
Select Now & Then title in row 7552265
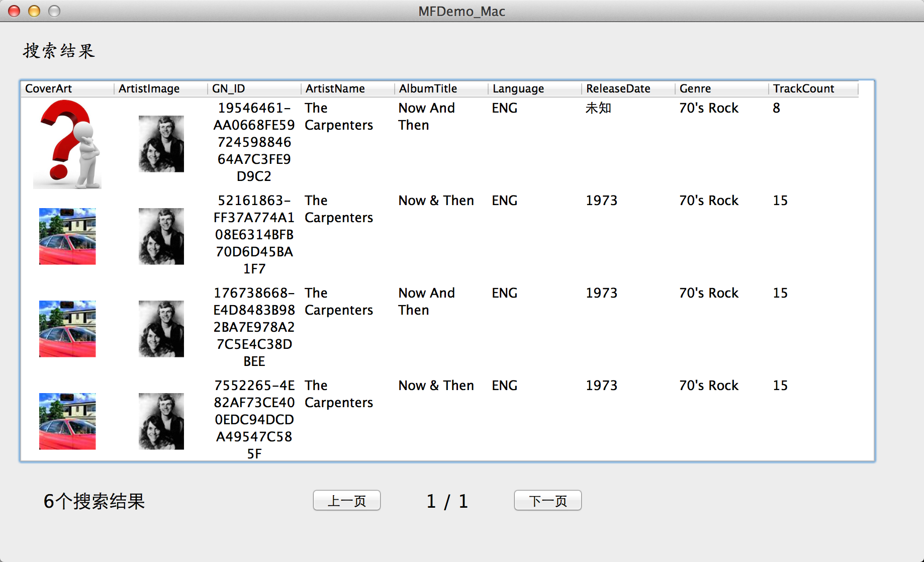pyautogui.click(x=436, y=386)
